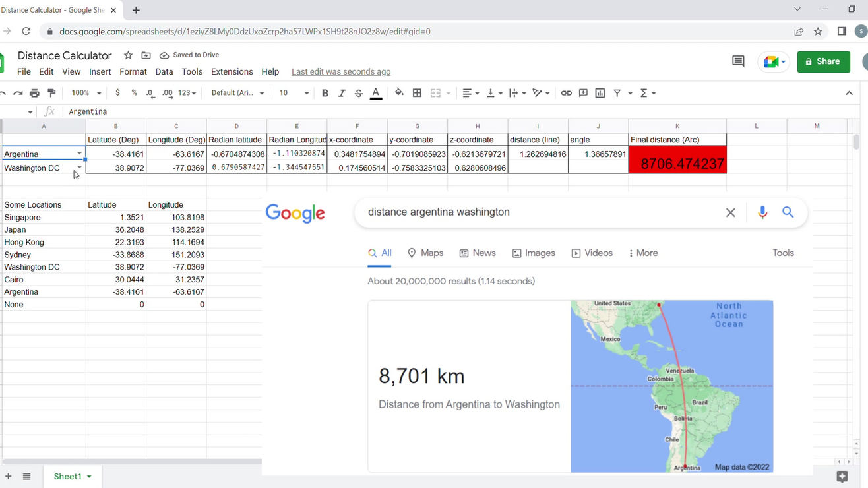Image resolution: width=868 pixels, height=488 pixels.
Task: Click the merge cells icon
Action: [435, 93]
